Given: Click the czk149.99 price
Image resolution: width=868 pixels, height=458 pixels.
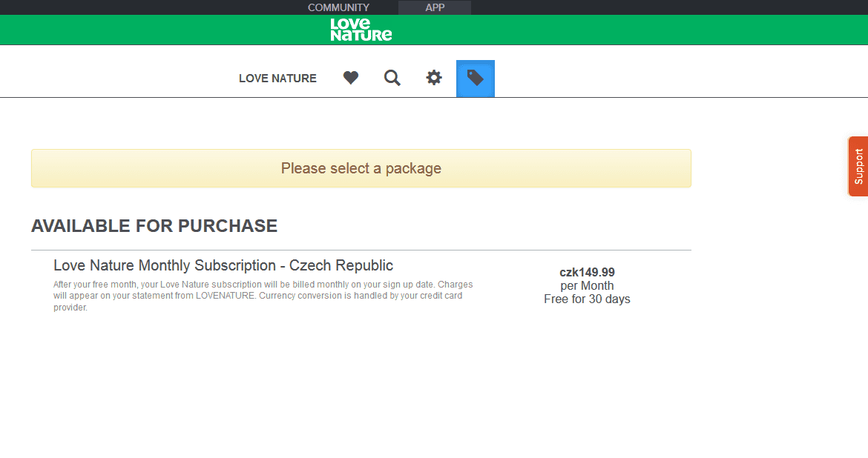Looking at the screenshot, I should [587, 272].
